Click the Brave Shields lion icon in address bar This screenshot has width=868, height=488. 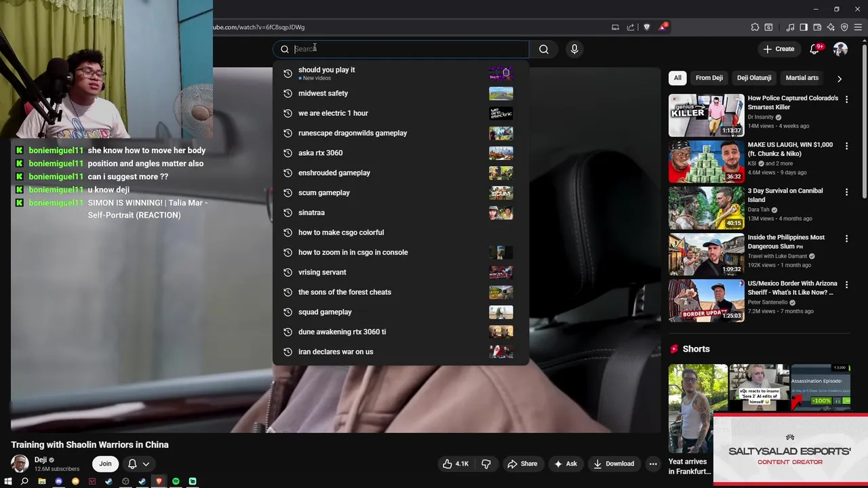point(646,27)
